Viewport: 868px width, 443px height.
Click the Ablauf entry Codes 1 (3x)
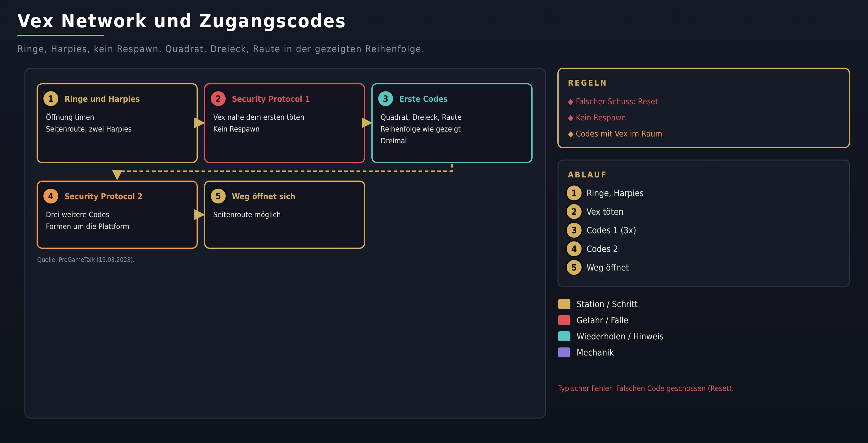point(611,230)
